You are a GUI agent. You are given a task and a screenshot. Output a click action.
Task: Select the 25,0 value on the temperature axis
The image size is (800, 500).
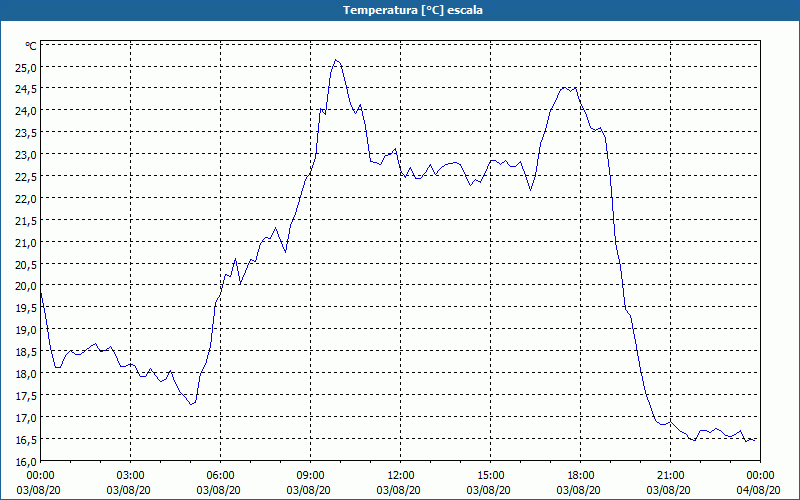27,67
